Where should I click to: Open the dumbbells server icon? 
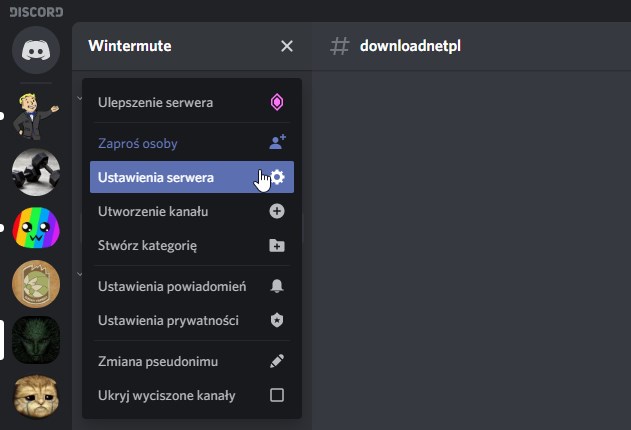tap(36, 172)
